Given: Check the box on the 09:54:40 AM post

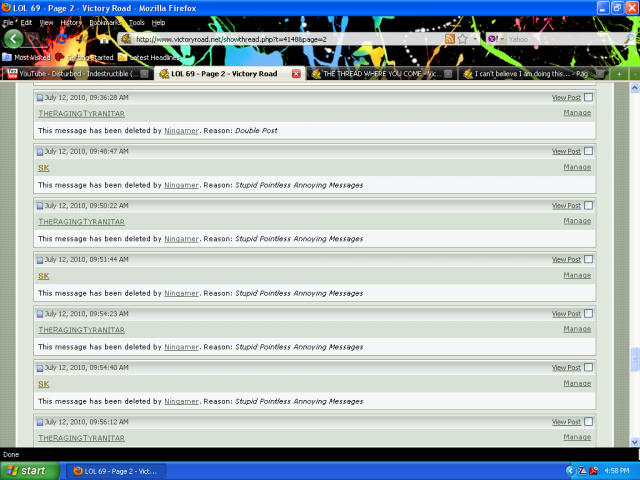Looking at the screenshot, I should pyautogui.click(x=588, y=368).
